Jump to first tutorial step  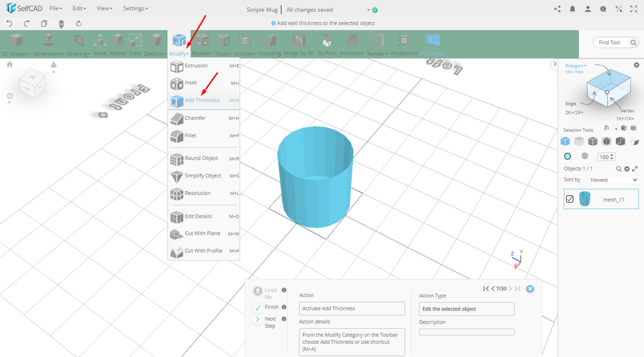(x=486, y=289)
